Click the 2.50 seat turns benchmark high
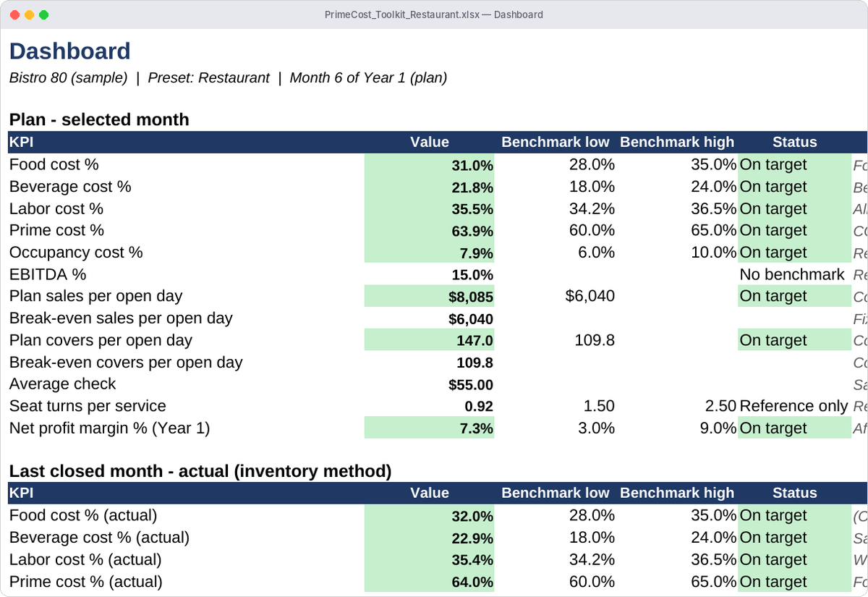Screen dimensions: 868x597 tap(720, 407)
